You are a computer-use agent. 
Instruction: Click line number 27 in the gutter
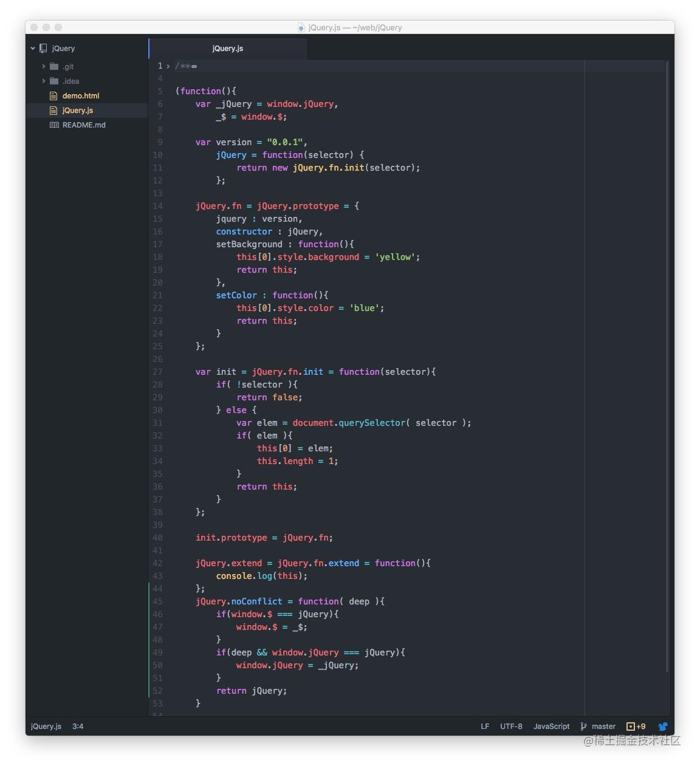(157, 372)
